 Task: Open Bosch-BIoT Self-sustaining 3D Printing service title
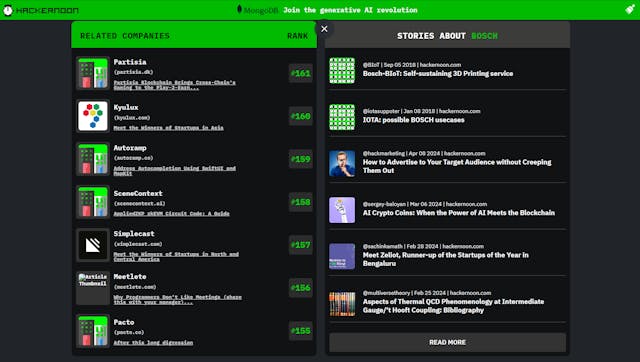coord(438,73)
